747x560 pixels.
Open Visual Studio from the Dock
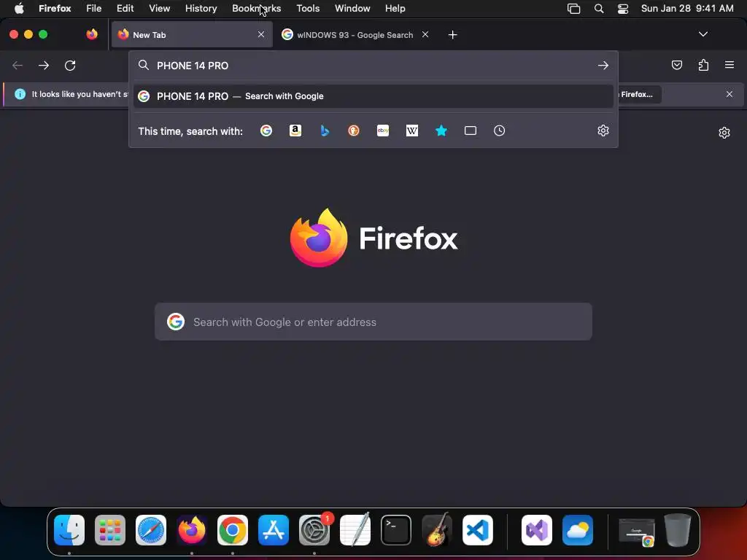point(537,530)
